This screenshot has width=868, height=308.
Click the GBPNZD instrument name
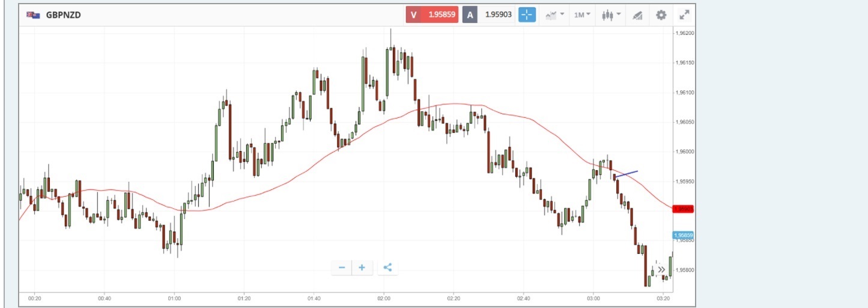click(63, 15)
